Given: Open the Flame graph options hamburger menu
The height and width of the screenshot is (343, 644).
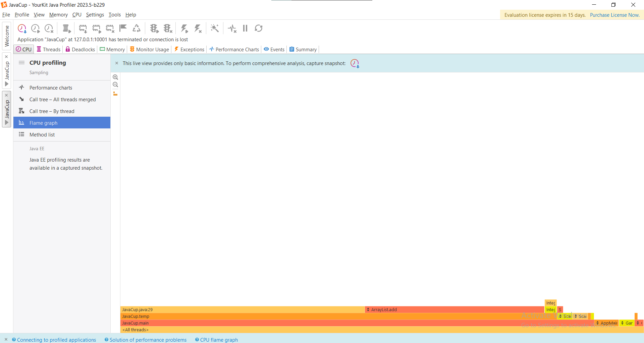Looking at the screenshot, I should [x=21, y=62].
